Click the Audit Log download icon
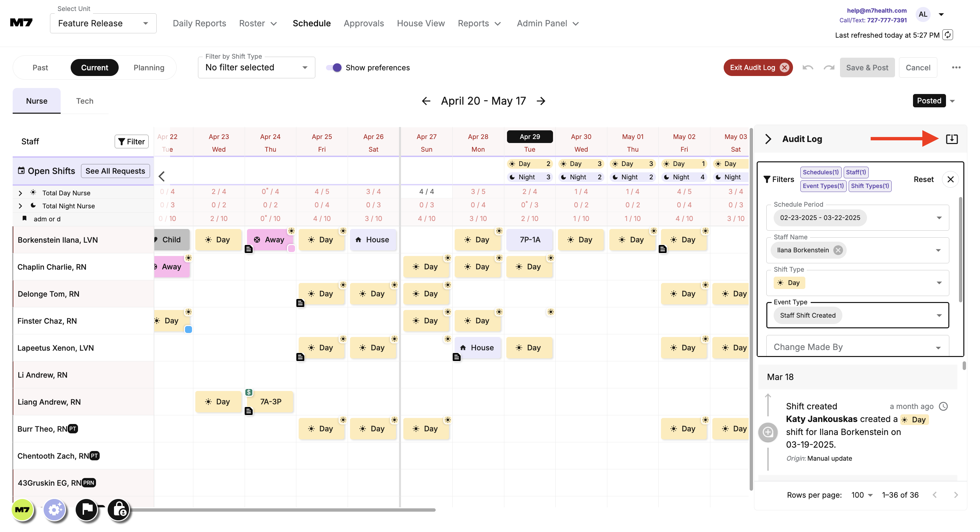This screenshot has height=532, width=980. (951, 139)
